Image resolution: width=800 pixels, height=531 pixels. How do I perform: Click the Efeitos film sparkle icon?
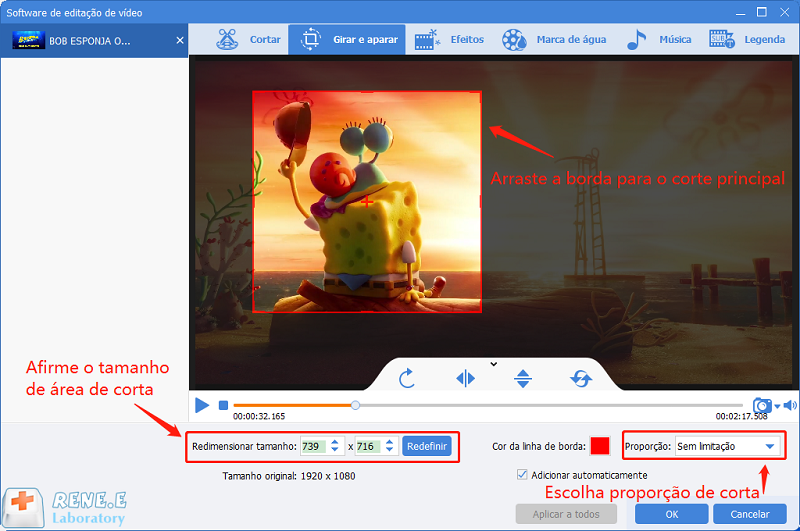click(427, 40)
